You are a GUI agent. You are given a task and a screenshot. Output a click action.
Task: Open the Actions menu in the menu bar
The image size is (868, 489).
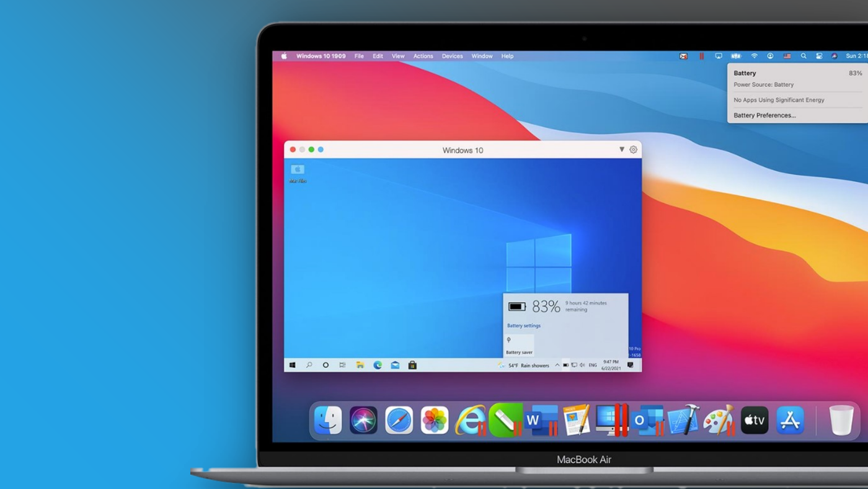[x=423, y=56]
